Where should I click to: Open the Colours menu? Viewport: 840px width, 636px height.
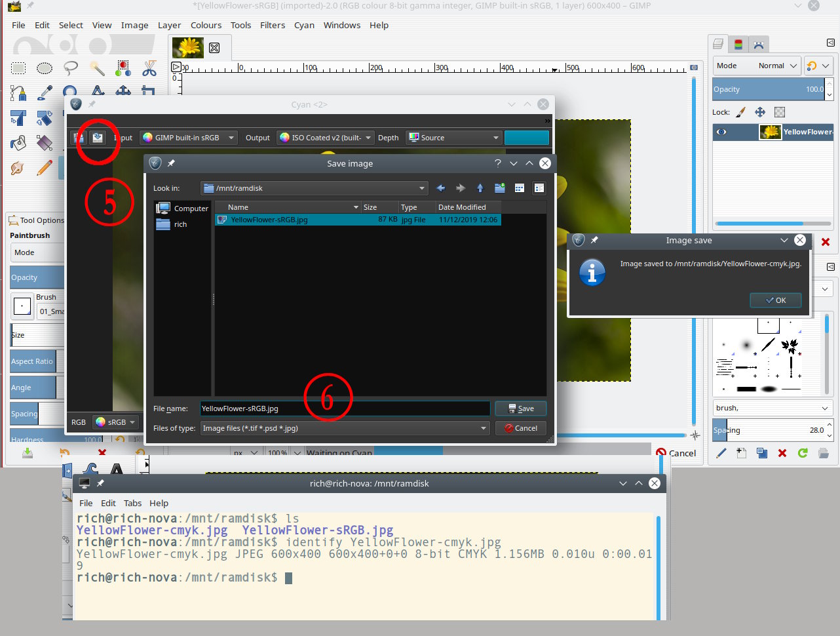coord(206,25)
